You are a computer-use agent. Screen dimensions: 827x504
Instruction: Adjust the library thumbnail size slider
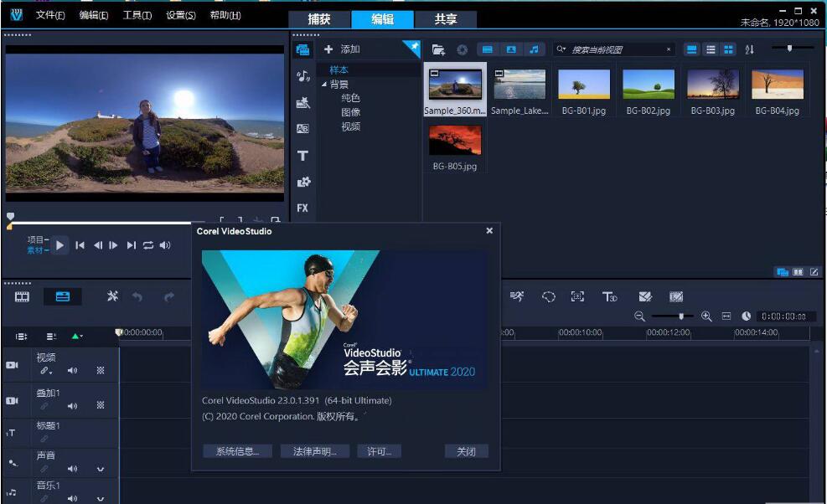(789, 48)
